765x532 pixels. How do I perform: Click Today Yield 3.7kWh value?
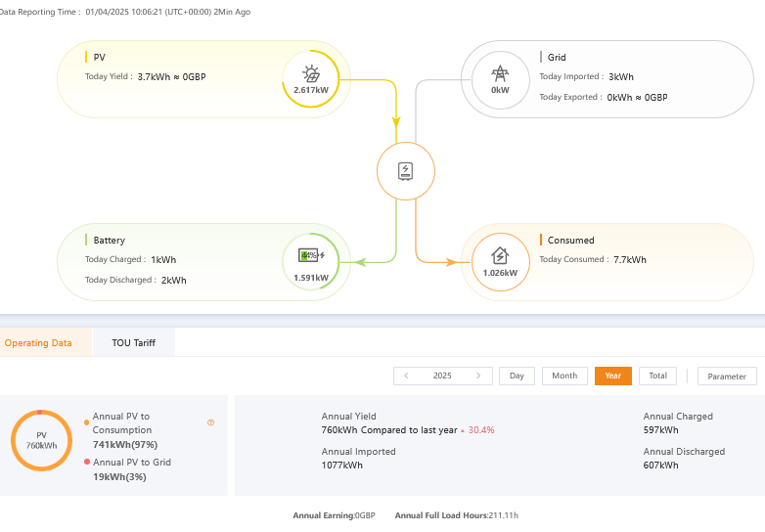pyautogui.click(x=171, y=77)
